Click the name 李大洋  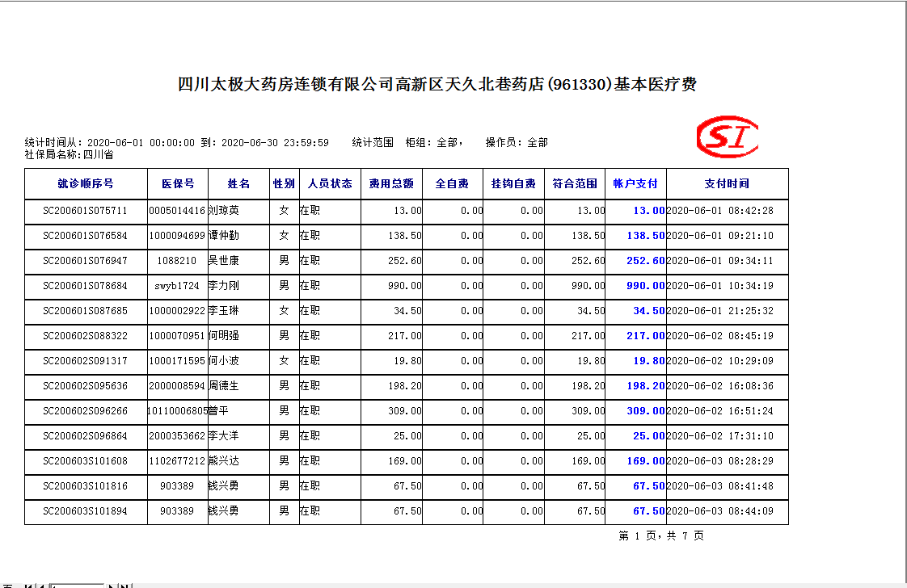pos(224,436)
